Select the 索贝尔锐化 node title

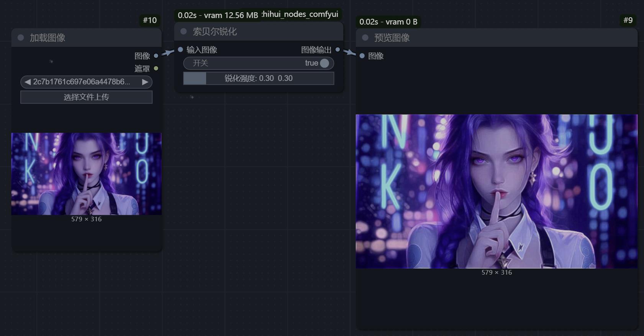[215, 31]
